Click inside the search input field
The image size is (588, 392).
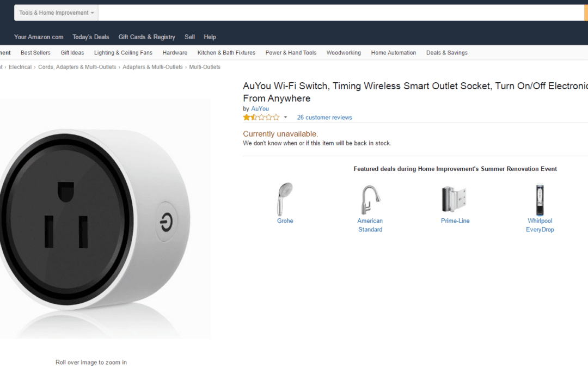click(327, 12)
